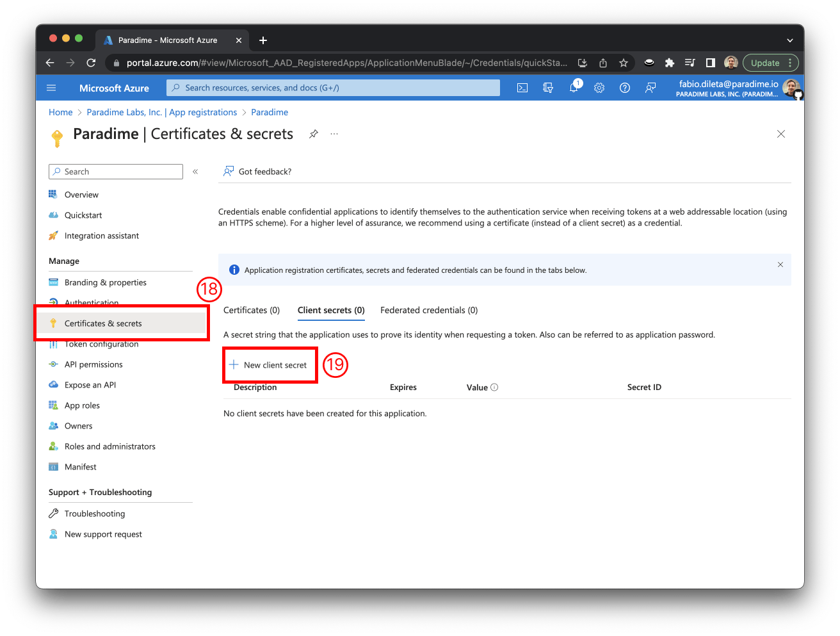Click the Paradime breadcrumb link
Image resolution: width=840 pixels, height=636 pixels.
[270, 112]
